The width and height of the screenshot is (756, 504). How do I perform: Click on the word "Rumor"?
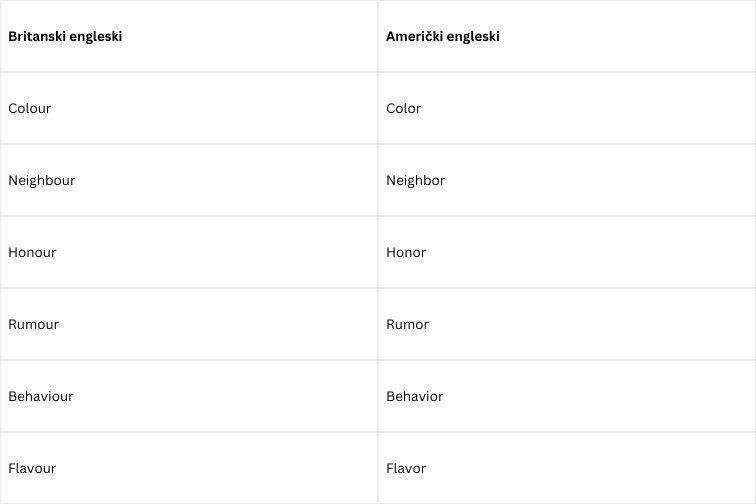408,324
